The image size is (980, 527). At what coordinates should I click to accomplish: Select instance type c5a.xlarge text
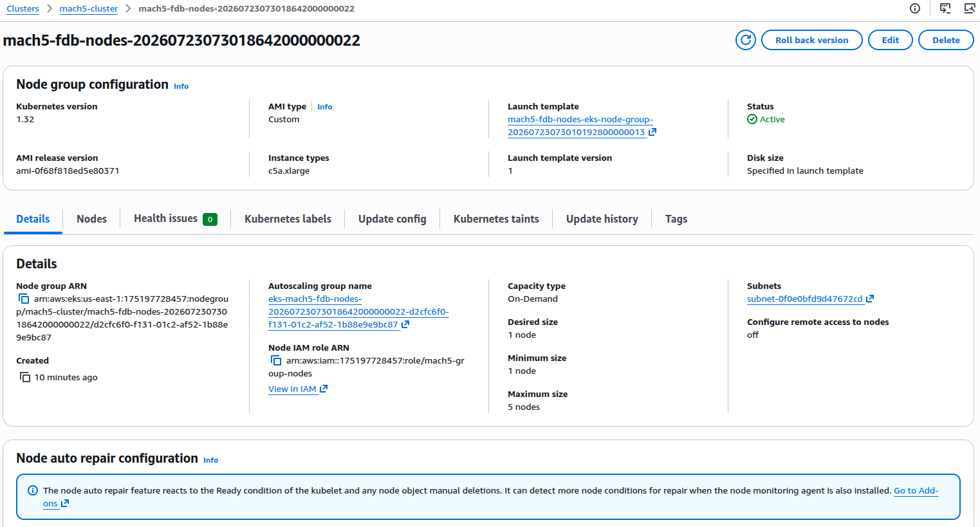[289, 171]
